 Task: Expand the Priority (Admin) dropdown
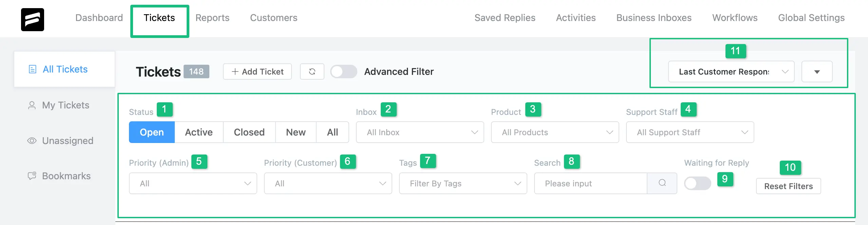click(x=193, y=183)
